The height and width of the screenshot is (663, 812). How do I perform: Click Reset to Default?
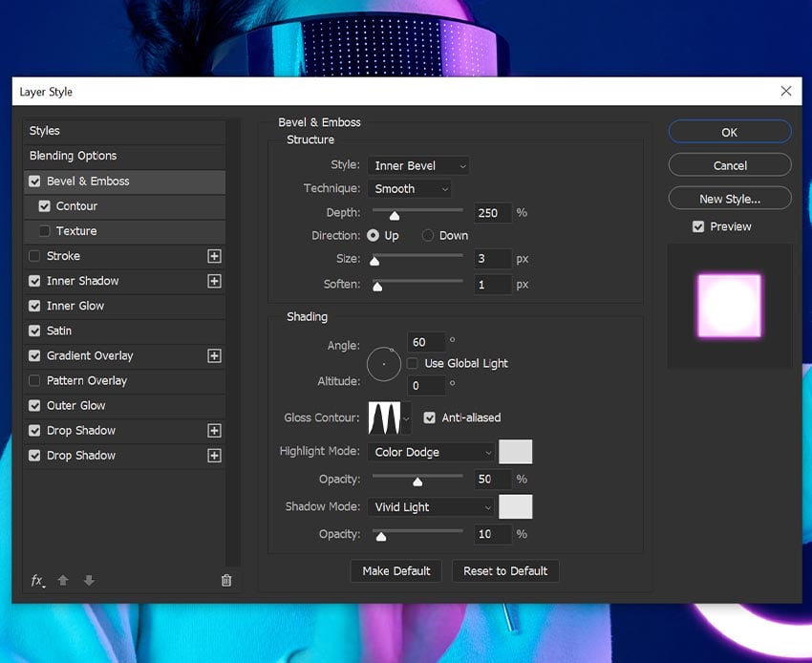(x=505, y=570)
